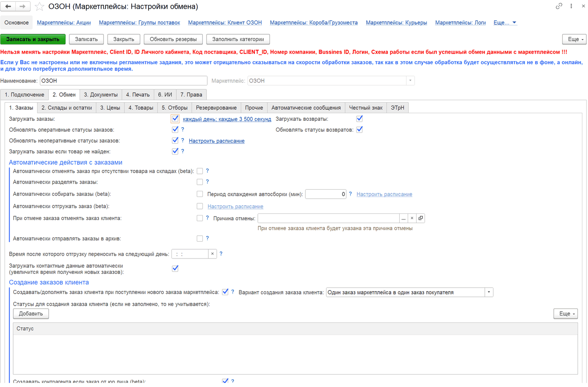Enable 'Автоматически отгружать заказ (beta)'
The width and height of the screenshot is (588, 387).
[200, 206]
